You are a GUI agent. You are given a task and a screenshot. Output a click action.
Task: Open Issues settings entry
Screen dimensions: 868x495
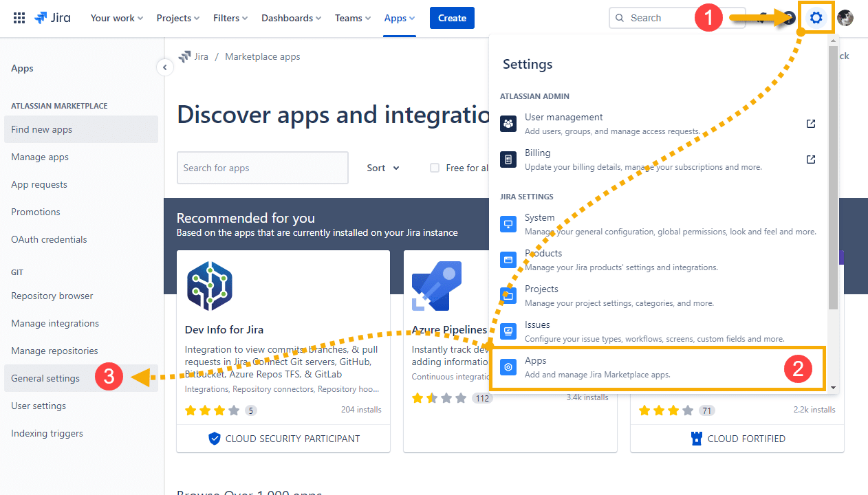click(658, 331)
